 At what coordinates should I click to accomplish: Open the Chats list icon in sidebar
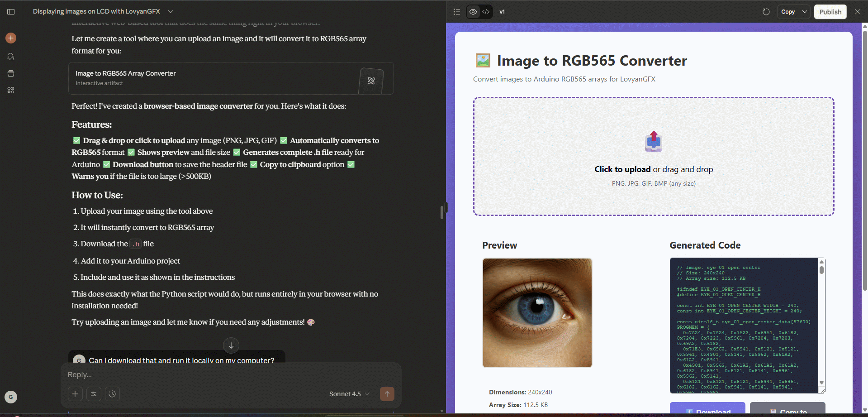tap(11, 57)
